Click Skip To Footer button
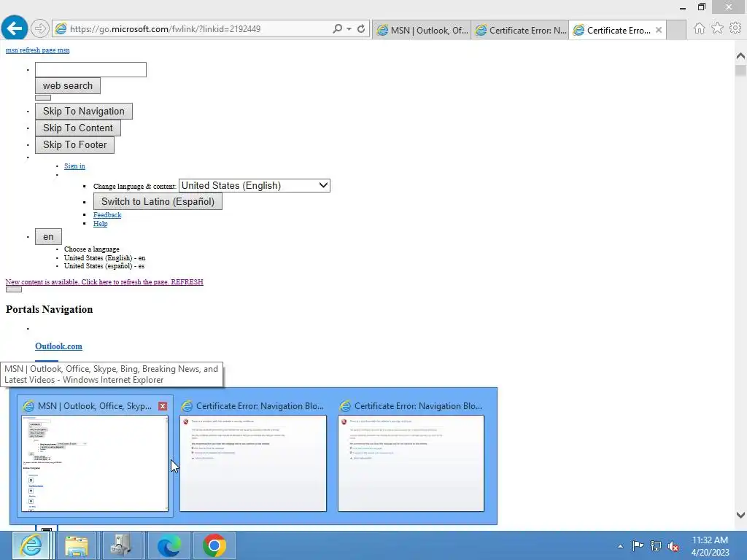Viewport: 747px width, 560px height. [x=75, y=145]
